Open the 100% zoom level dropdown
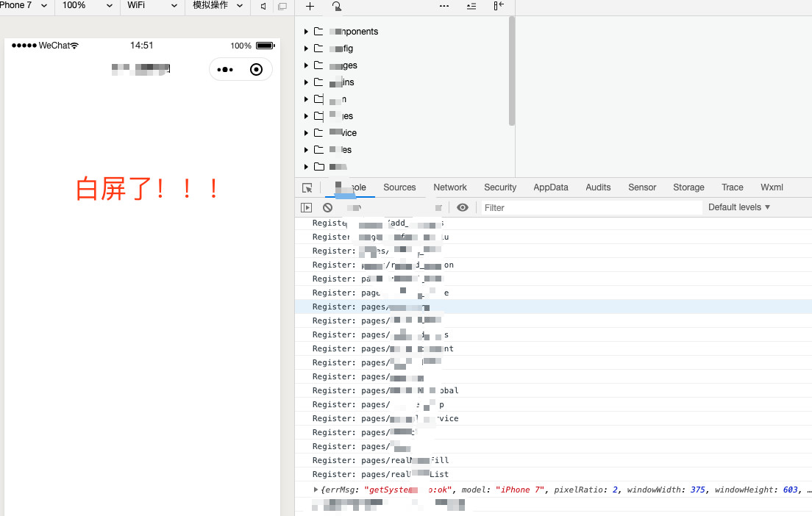Viewport: 812px width, 516px height. point(86,6)
